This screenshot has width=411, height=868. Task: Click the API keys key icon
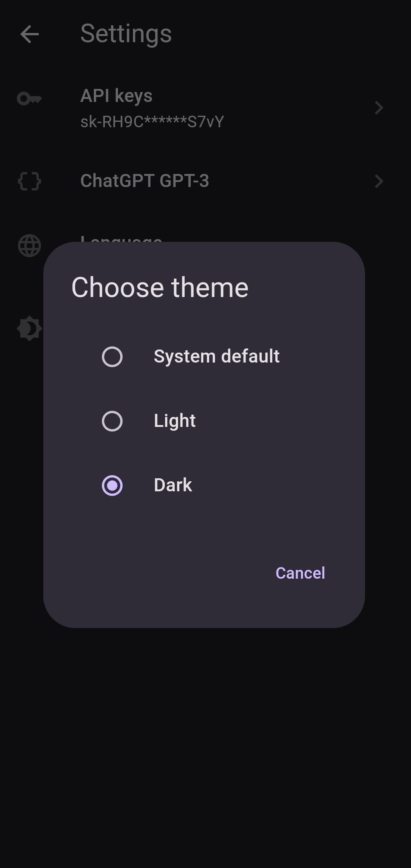click(29, 99)
